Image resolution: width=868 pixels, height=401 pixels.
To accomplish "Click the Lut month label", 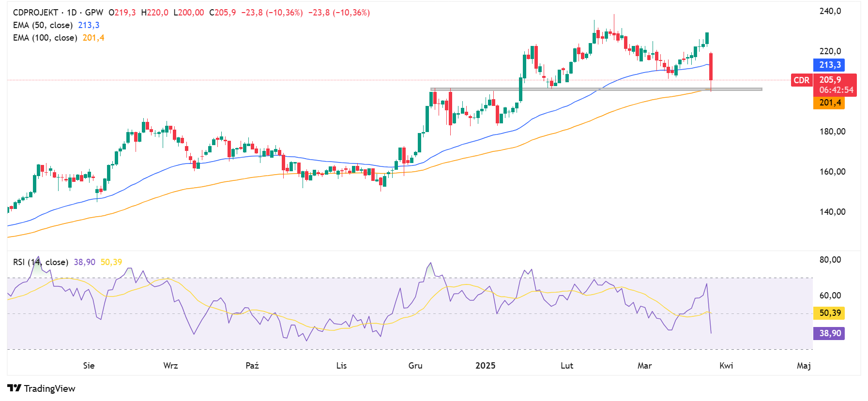I will pyautogui.click(x=567, y=366).
